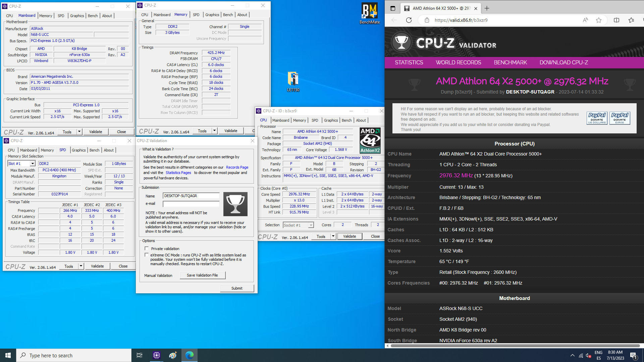Expand Tools dropdown arrow in CPU window
This screenshot has width=644, height=362.
click(333, 236)
